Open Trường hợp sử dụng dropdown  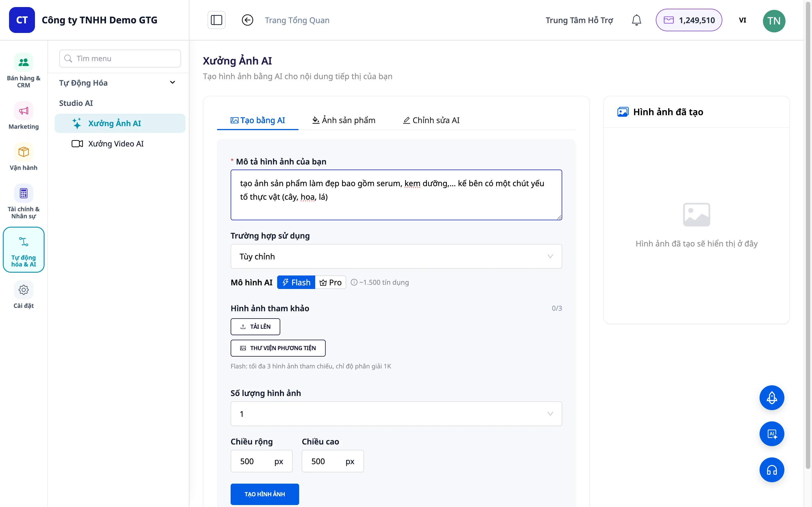(x=396, y=256)
